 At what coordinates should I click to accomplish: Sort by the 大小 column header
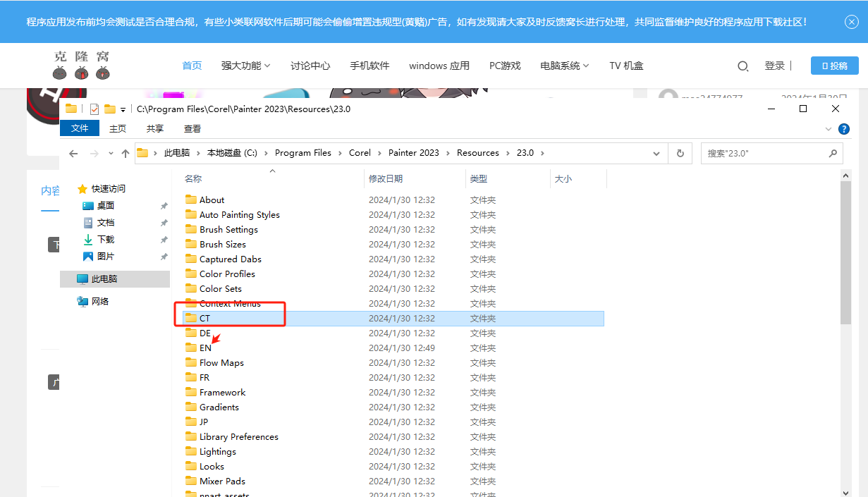pyautogui.click(x=563, y=179)
